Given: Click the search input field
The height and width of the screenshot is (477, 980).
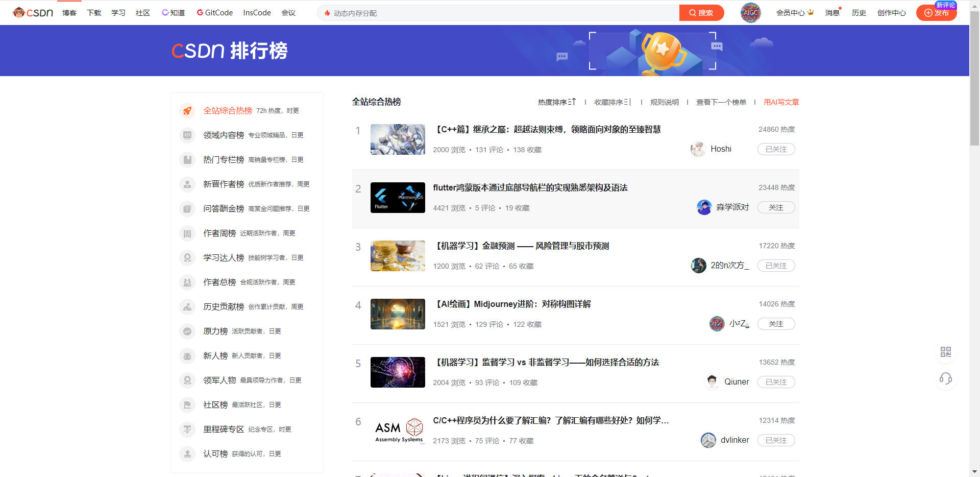Looking at the screenshot, I should click(498, 13).
